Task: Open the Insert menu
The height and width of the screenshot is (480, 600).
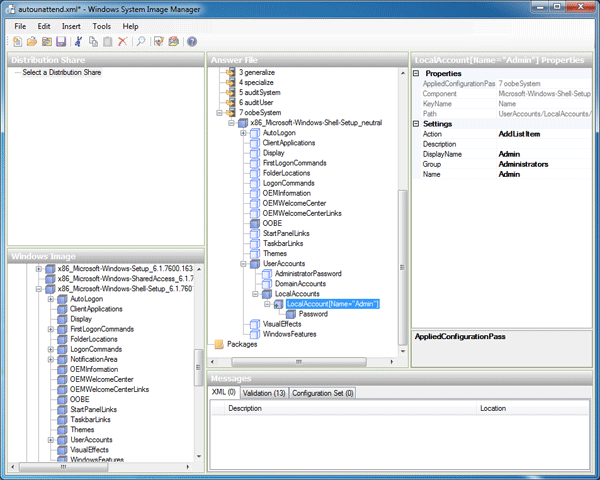Action: (71, 25)
